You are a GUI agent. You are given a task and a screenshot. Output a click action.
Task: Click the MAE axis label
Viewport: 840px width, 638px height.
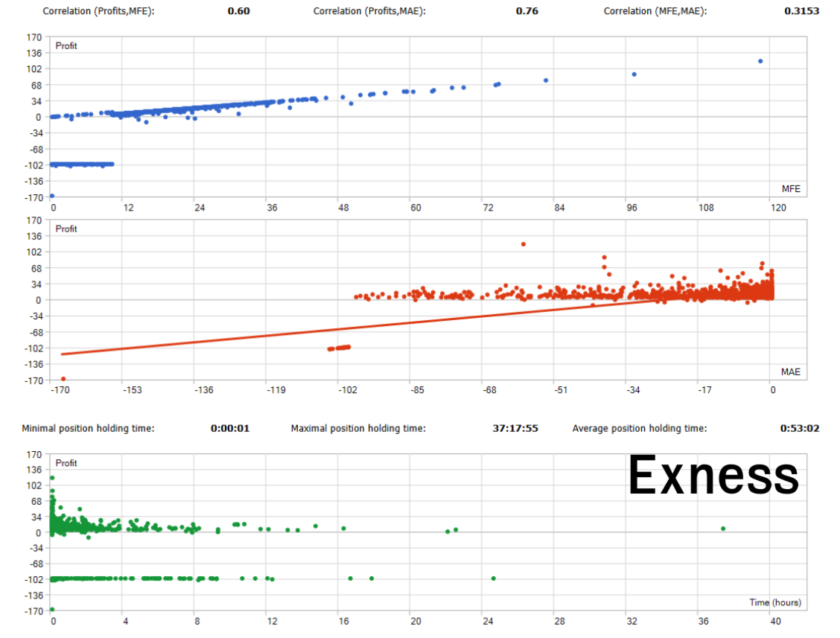click(791, 371)
